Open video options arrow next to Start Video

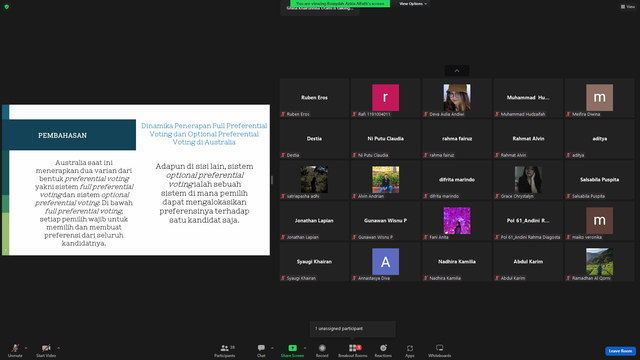[58, 348]
